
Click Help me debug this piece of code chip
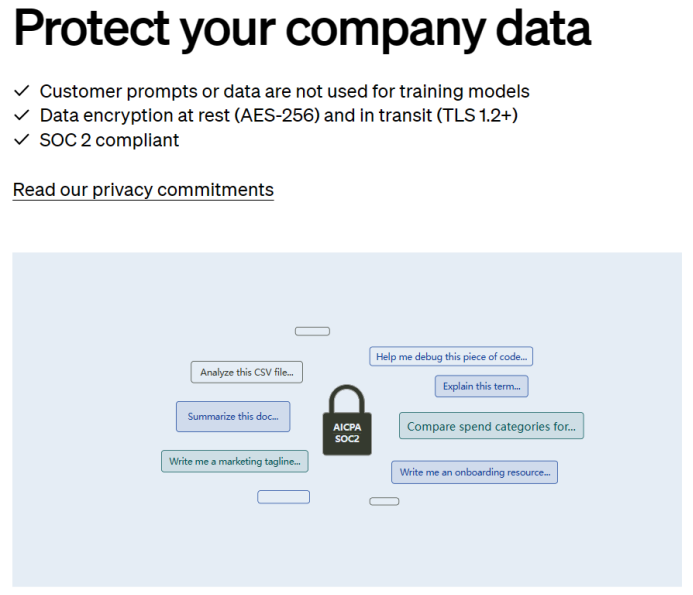451,356
